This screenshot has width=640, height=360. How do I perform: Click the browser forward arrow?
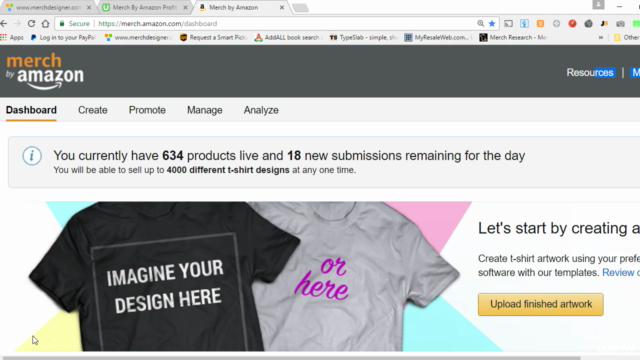18,24
